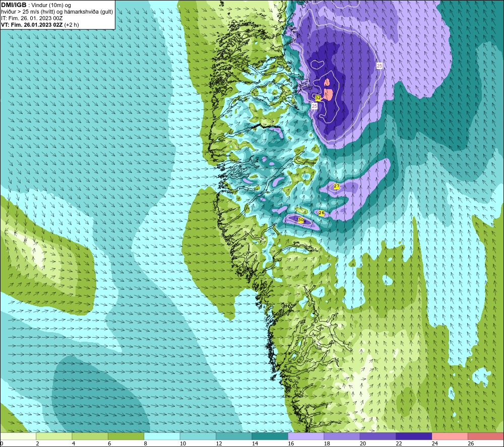This screenshot has height=447, width=504.
Task: Click the legend scale number 26
Action: [x=471, y=443]
